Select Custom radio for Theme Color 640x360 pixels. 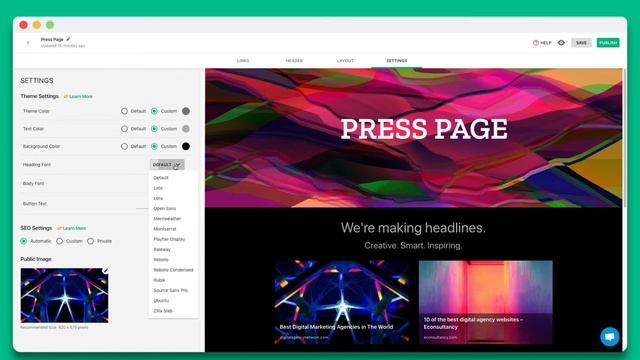point(154,111)
